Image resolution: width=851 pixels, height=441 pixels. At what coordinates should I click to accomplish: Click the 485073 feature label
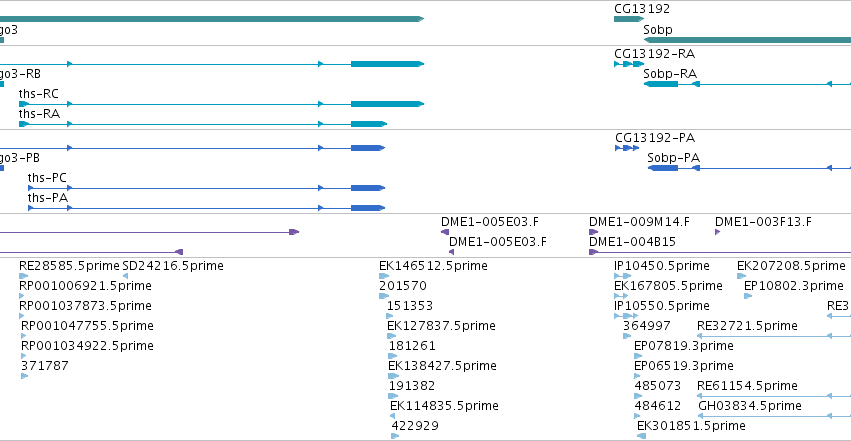657,386
